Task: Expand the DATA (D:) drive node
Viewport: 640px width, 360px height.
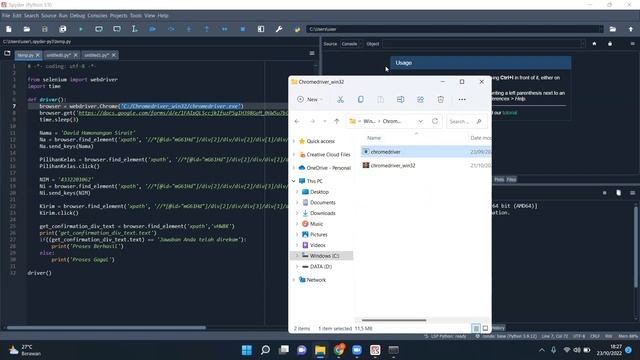Action: [297, 267]
